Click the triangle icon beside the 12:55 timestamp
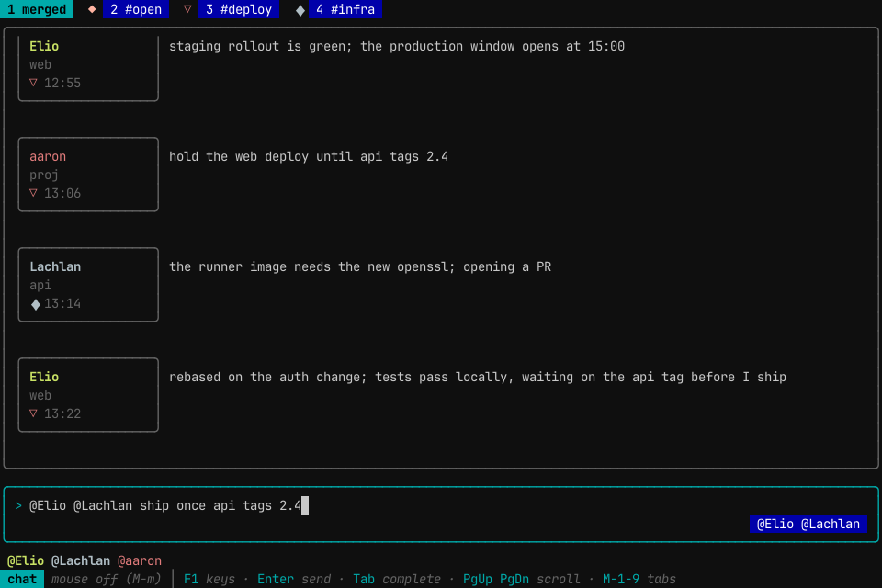This screenshot has width=882, height=588. pos(34,83)
